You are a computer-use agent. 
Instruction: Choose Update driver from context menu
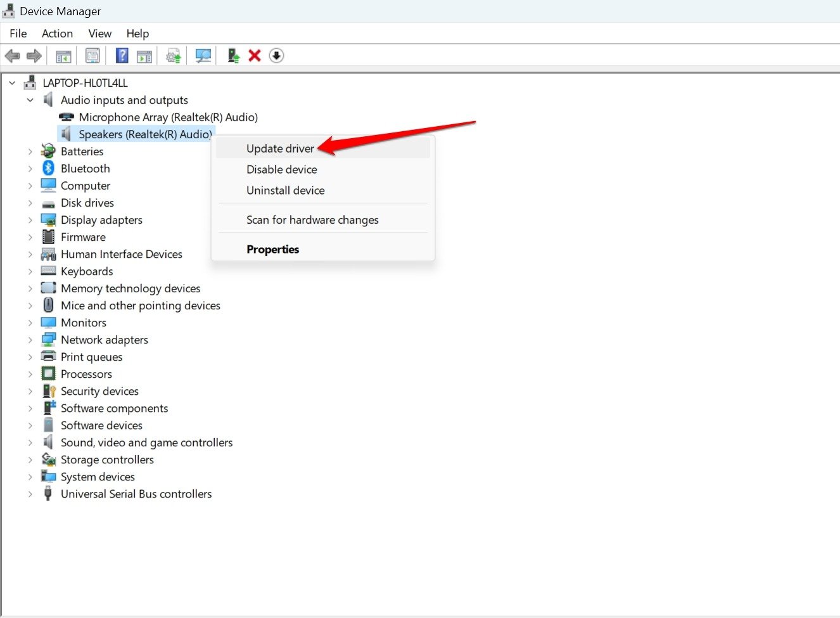280,148
